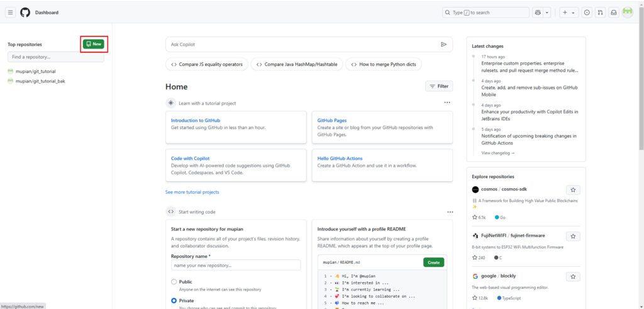
Task: Expand the Copilot dropdown arrow in header
Action: tap(547, 13)
